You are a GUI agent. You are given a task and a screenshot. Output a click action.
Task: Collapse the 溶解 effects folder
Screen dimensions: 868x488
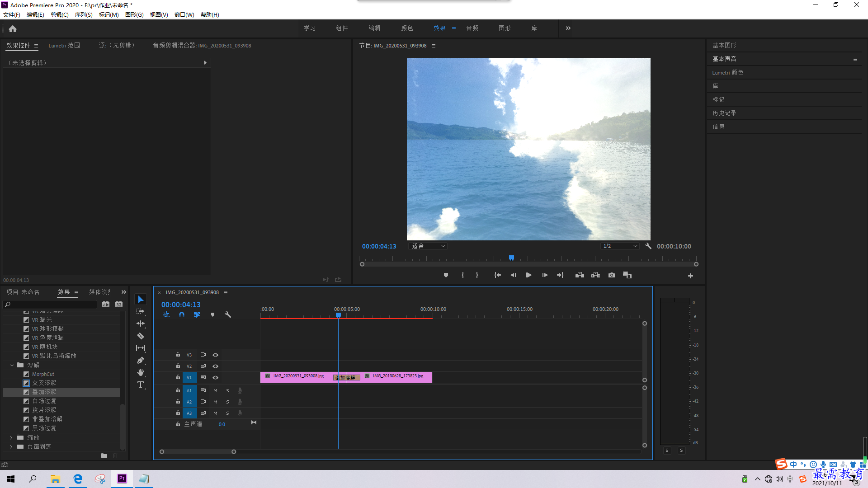(x=12, y=365)
